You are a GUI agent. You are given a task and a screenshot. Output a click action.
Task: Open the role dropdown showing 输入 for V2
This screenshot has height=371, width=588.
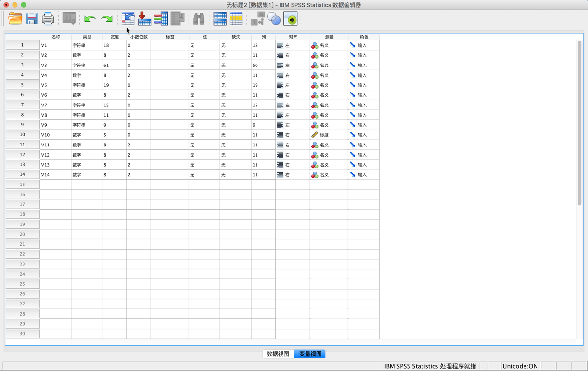tap(363, 55)
